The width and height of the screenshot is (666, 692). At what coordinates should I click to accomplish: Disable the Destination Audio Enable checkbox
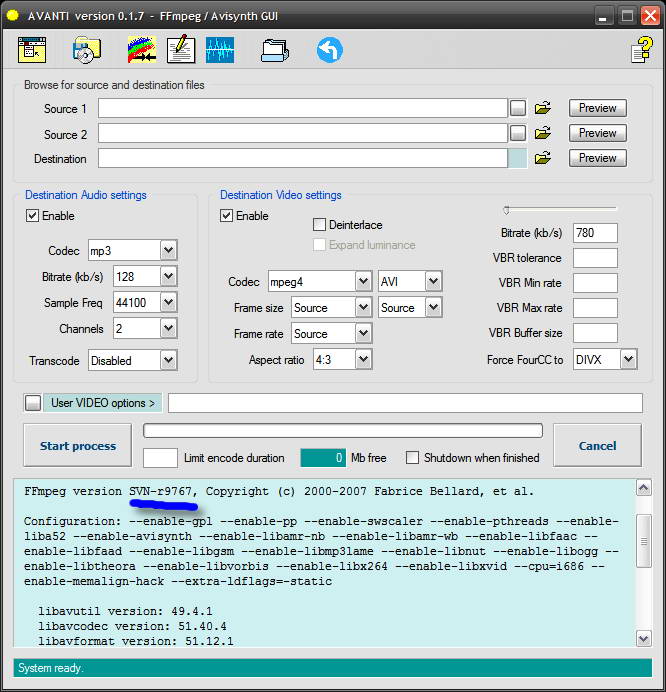coord(33,216)
